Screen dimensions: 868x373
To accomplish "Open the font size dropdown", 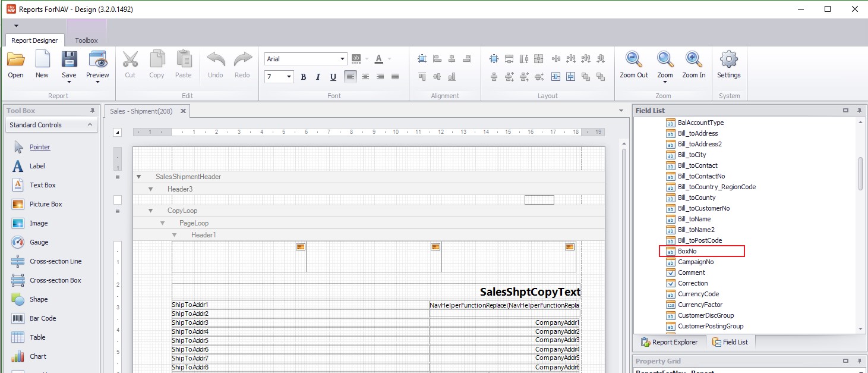I will click(289, 77).
